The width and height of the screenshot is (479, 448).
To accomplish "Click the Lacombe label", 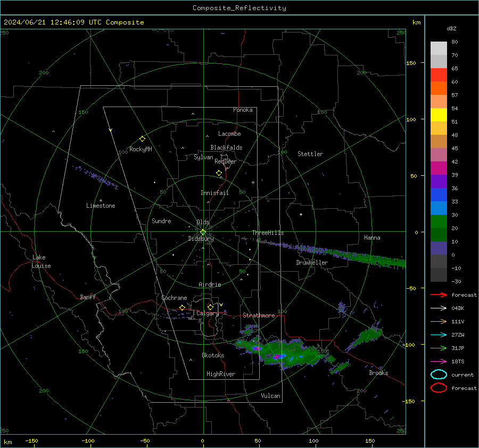I will point(229,134).
